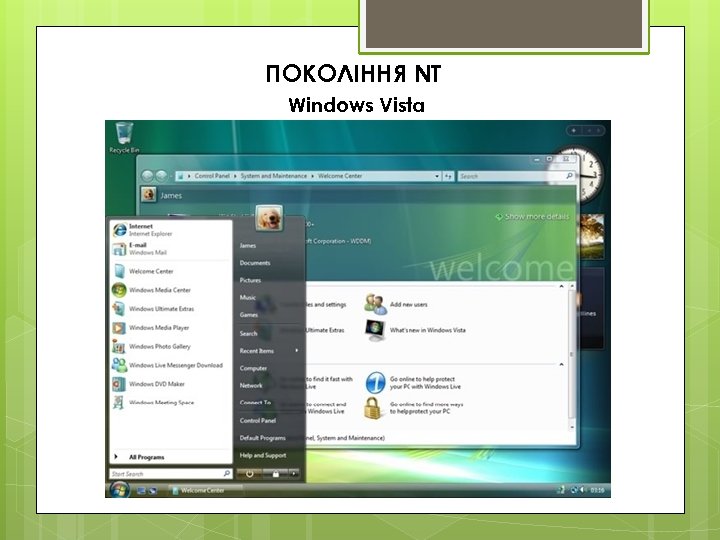Collapse the offers section chevron
720x540 pixels.
[x=561, y=365]
